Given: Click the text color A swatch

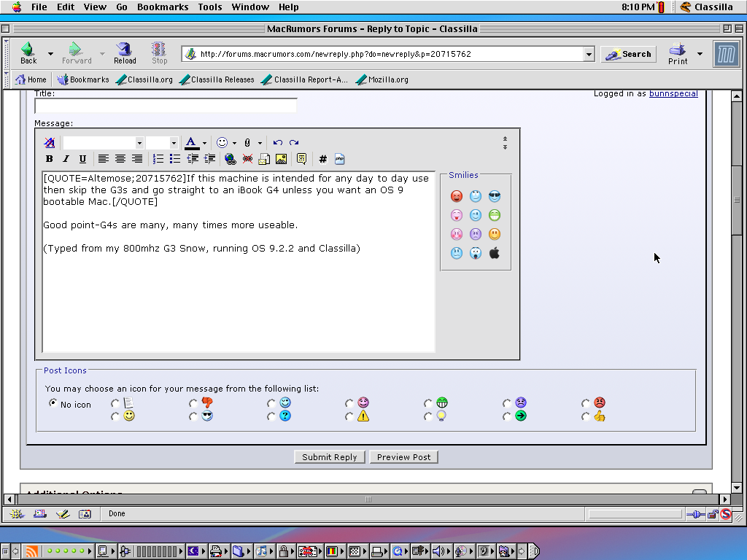Looking at the screenshot, I should [191, 142].
